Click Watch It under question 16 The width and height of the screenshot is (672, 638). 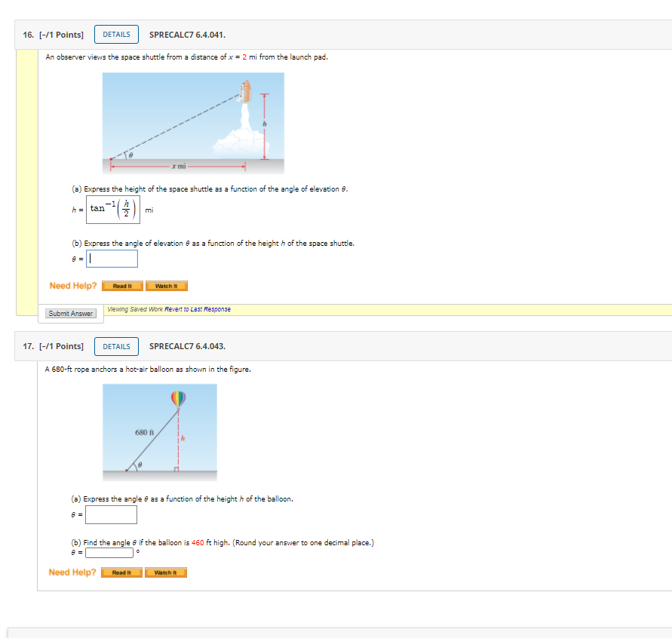166,286
